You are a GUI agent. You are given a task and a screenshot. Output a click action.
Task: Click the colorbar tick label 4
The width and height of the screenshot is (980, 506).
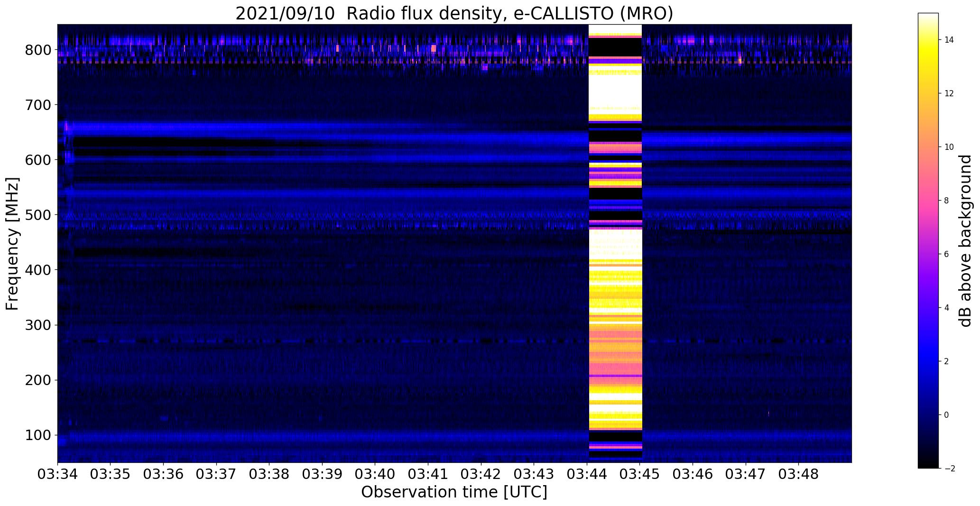(x=946, y=308)
